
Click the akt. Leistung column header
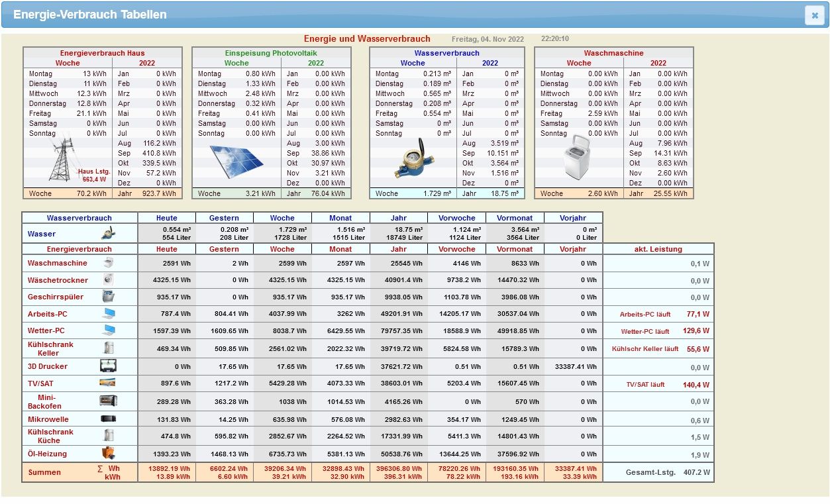[658, 249]
